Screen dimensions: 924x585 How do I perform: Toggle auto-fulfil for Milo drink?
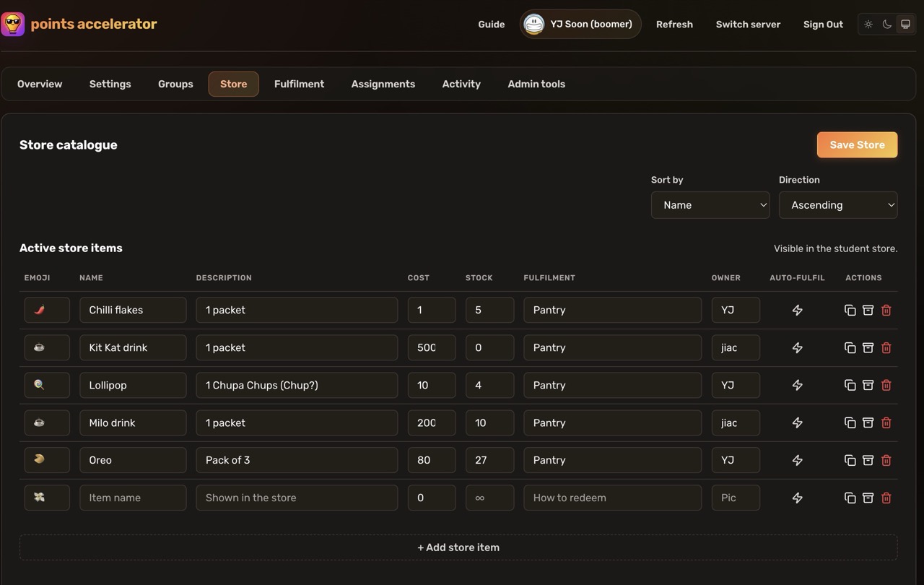[x=797, y=422]
